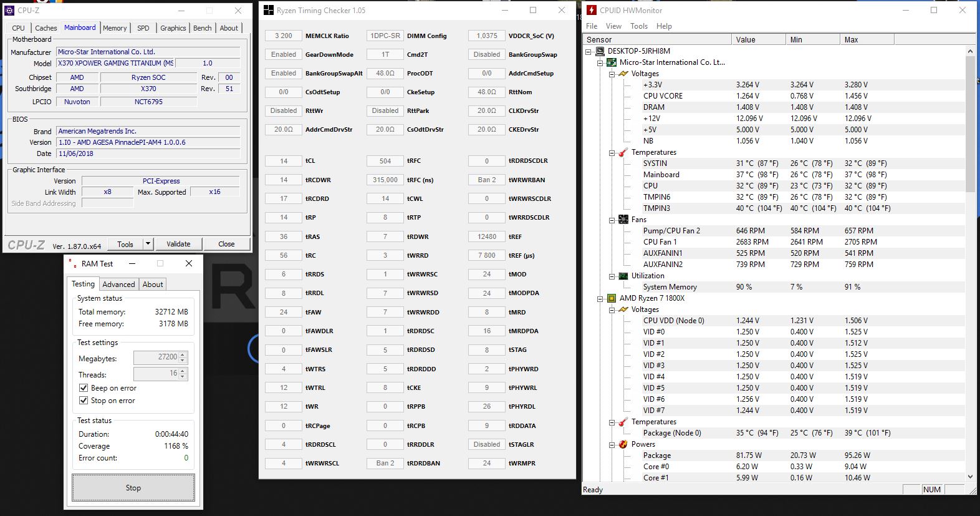Collapse the DESKTOP-5JRHI8M tree node
The image size is (980, 516).
click(588, 52)
